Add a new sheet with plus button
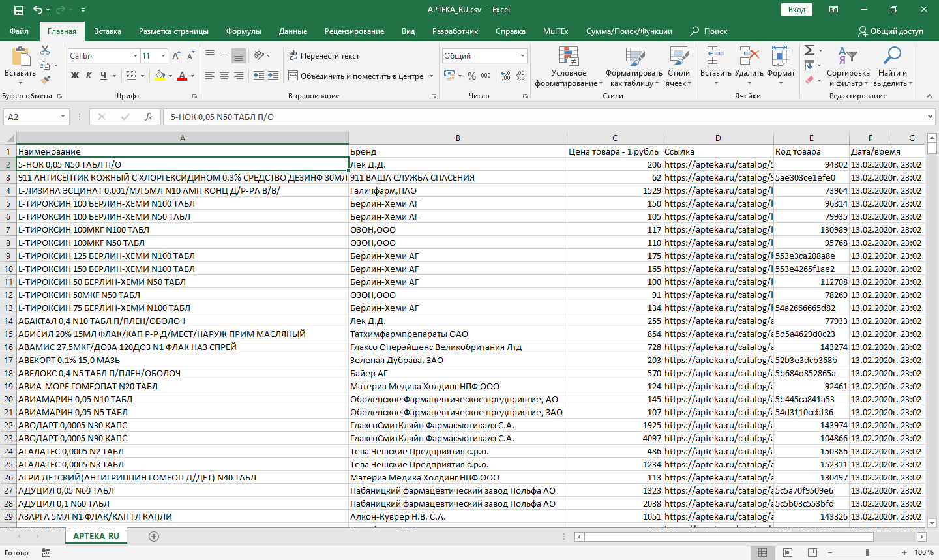Screen dimensions: 939x560 pyautogui.click(x=154, y=537)
